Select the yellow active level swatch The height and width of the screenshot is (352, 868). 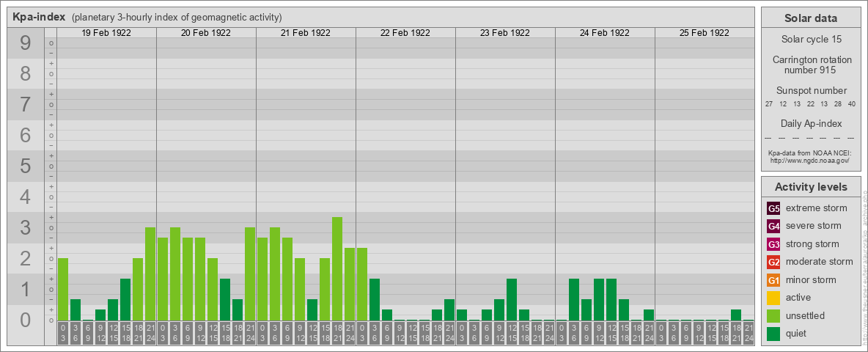point(773,298)
